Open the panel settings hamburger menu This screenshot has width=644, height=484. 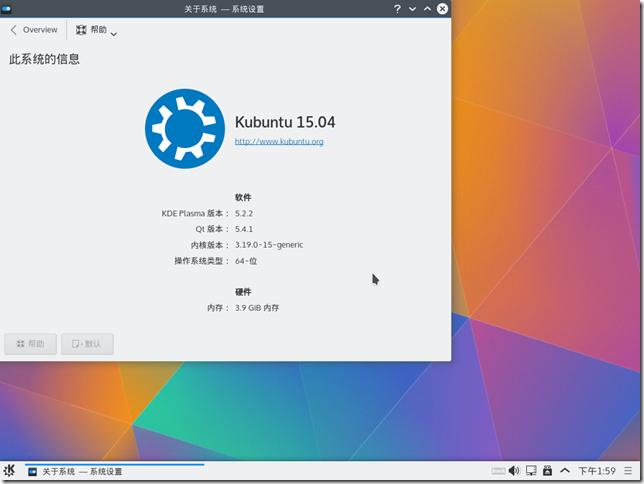(x=628, y=471)
